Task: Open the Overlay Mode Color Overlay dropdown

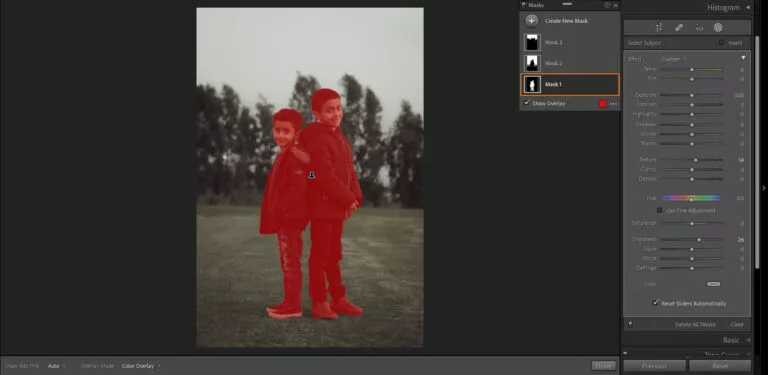Action: pyautogui.click(x=141, y=366)
